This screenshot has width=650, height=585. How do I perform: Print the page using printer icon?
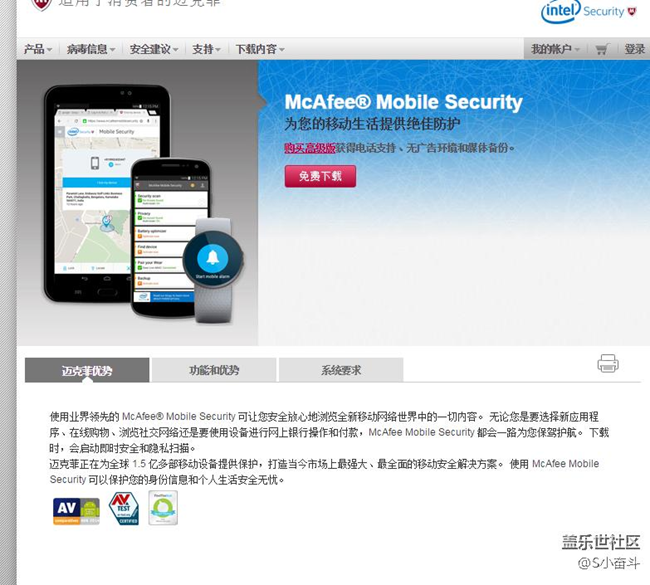click(x=608, y=364)
